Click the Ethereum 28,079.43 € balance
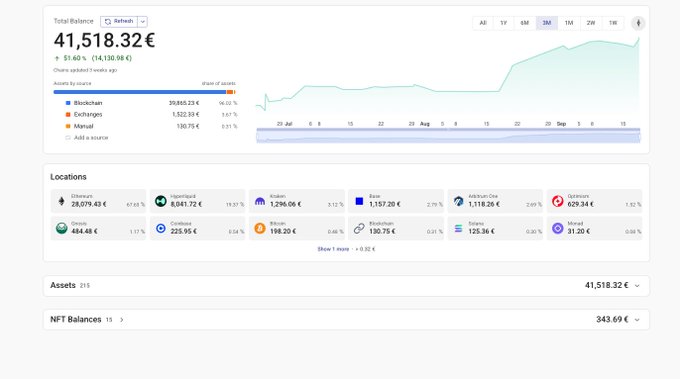680x379 pixels. coord(89,204)
